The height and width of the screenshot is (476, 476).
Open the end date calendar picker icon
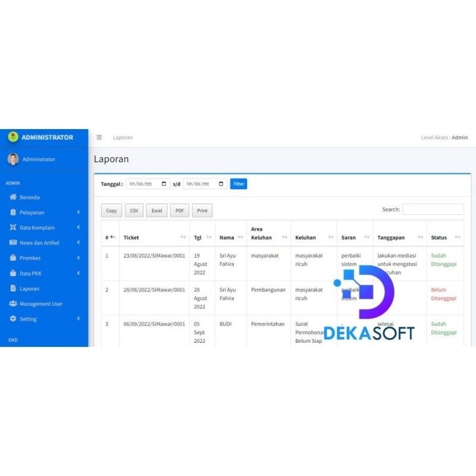pos(221,184)
